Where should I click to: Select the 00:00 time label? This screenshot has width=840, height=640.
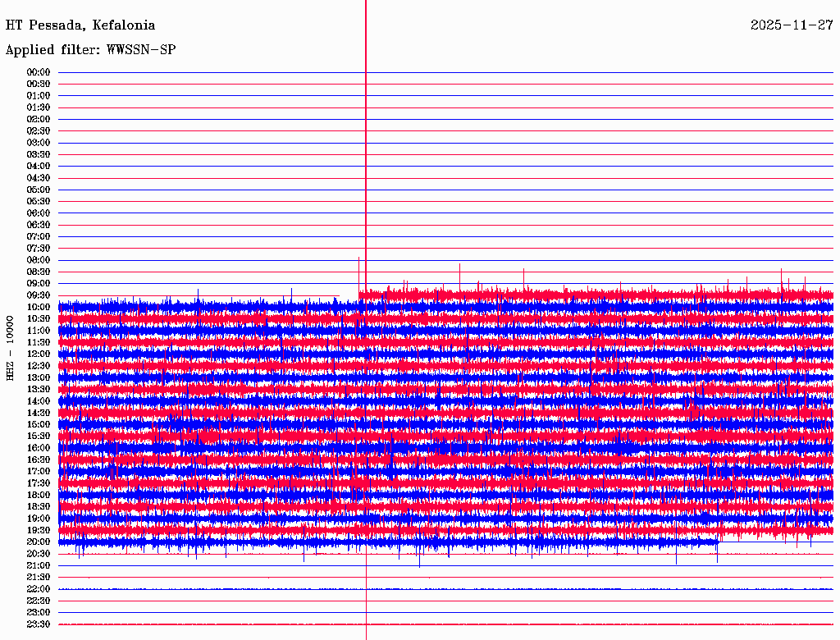(39, 72)
